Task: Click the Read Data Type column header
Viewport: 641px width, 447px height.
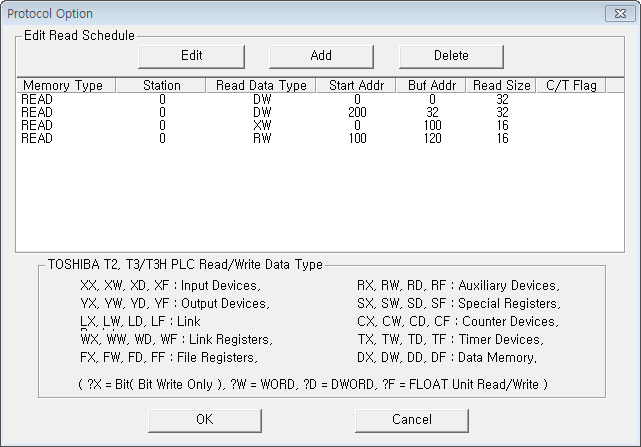Action: [x=261, y=85]
